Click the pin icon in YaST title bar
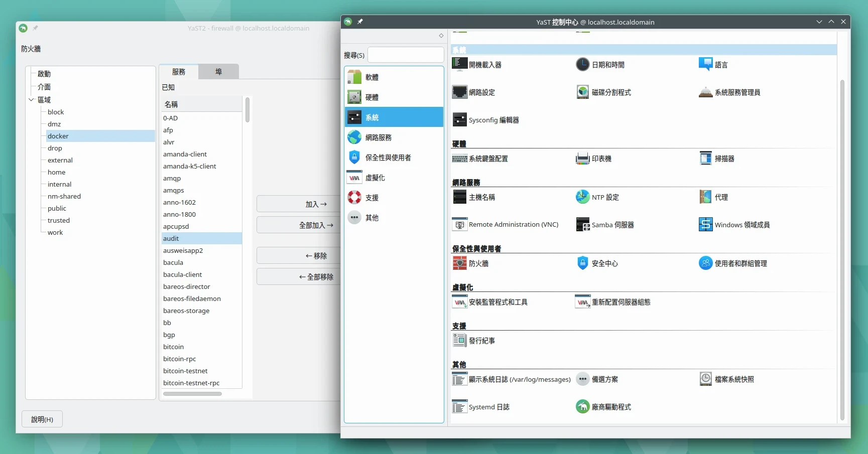Screen dimensions: 868x454 360,22
